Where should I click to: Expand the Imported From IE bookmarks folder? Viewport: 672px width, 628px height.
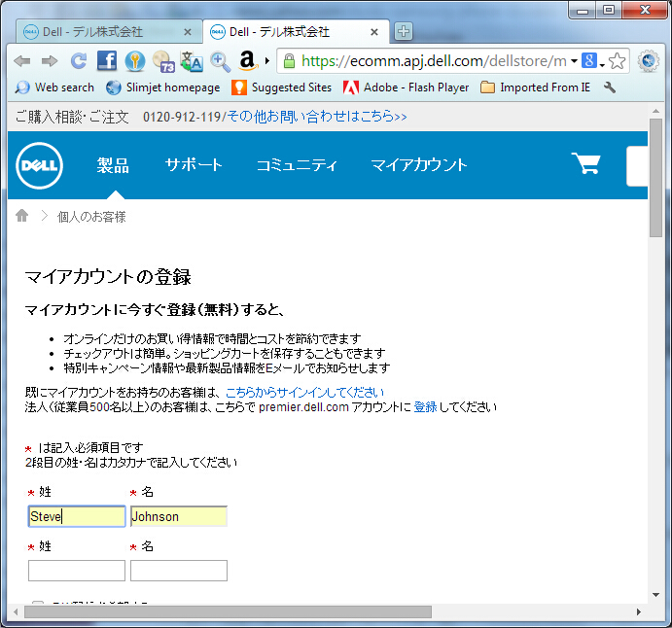(535, 87)
